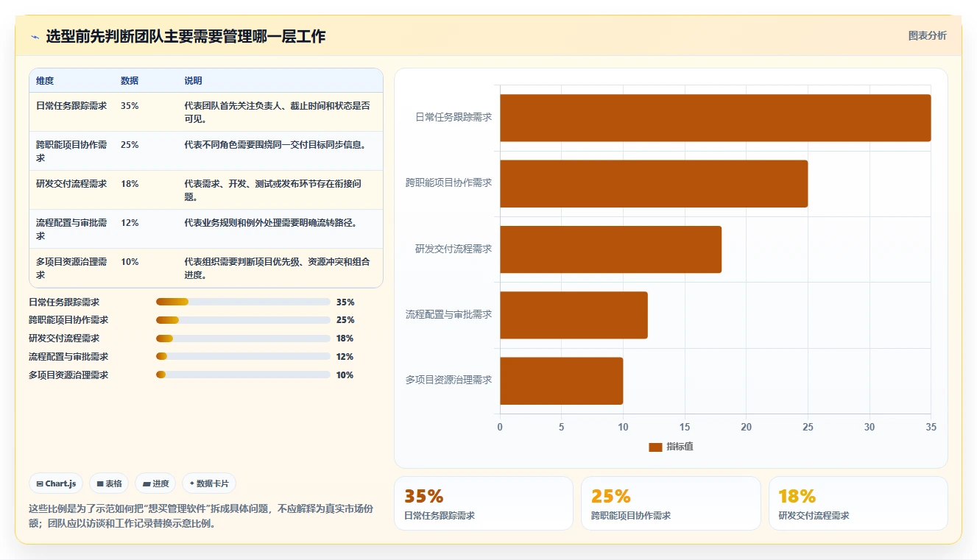
Task: Click the 35% value beside the progress bar
Action: click(x=345, y=302)
